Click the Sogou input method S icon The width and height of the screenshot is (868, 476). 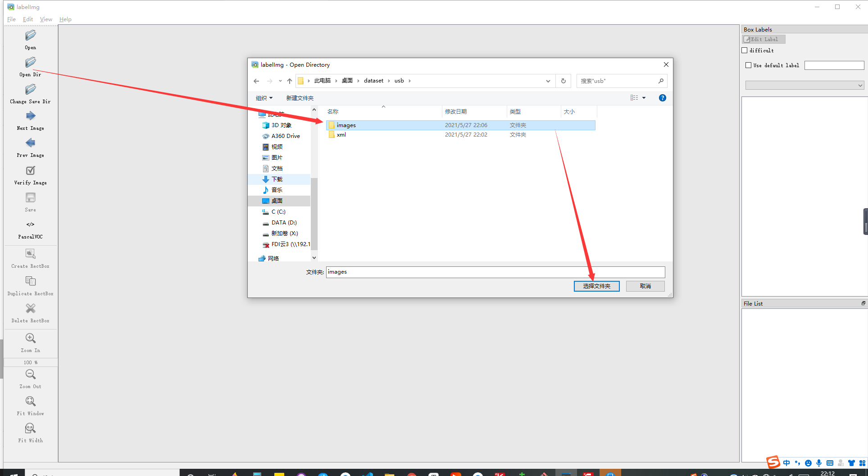click(x=773, y=462)
